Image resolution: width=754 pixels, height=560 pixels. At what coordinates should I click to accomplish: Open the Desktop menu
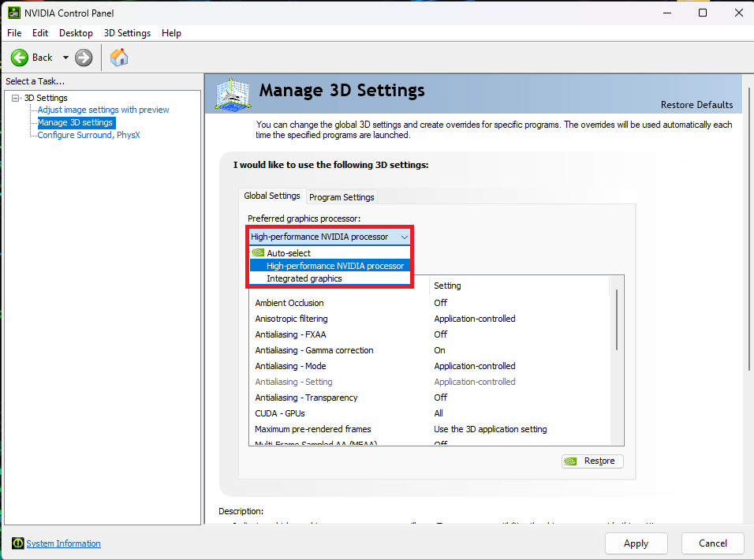pyautogui.click(x=76, y=33)
